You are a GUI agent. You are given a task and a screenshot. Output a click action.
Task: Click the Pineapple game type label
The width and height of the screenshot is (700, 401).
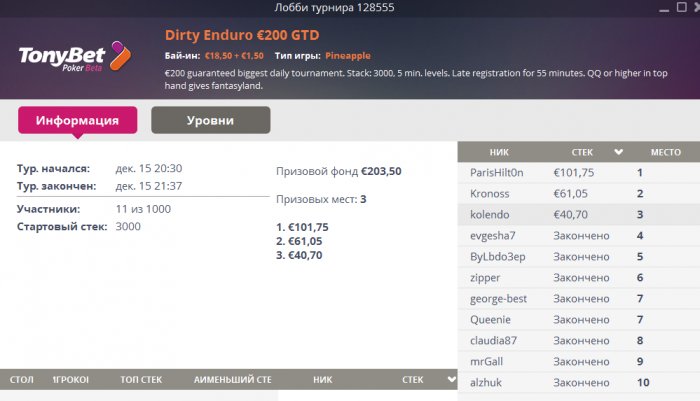click(x=348, y=56)
